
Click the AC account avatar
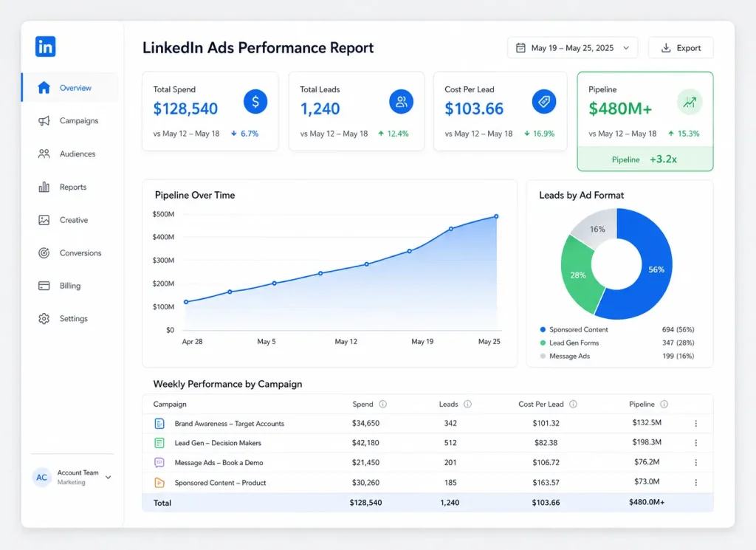(42, 477)
